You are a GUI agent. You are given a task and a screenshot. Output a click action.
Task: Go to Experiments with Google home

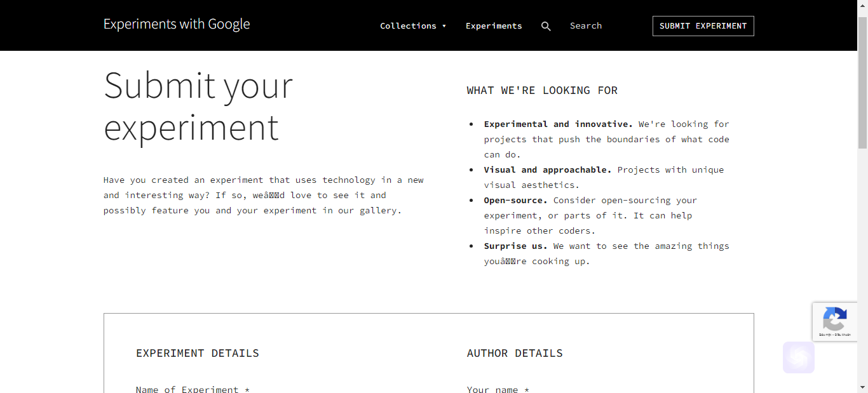177,24
